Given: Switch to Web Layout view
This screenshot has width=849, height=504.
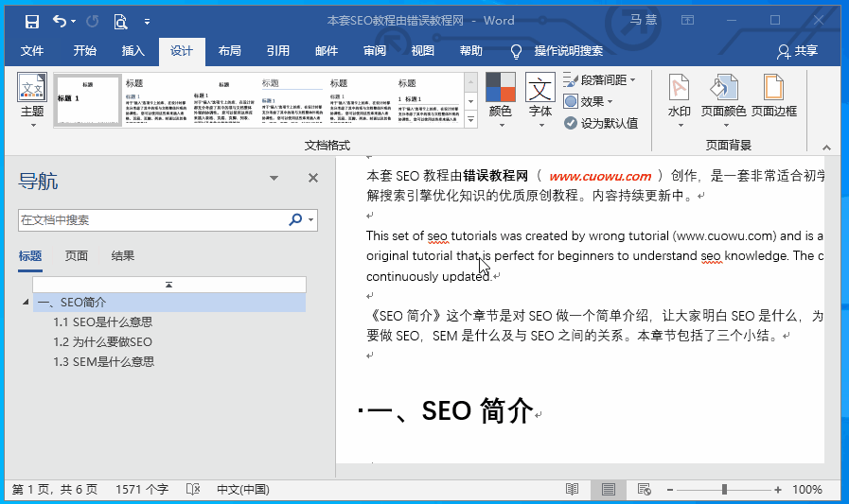Looking at the screenshot, I should click(645, 490).
